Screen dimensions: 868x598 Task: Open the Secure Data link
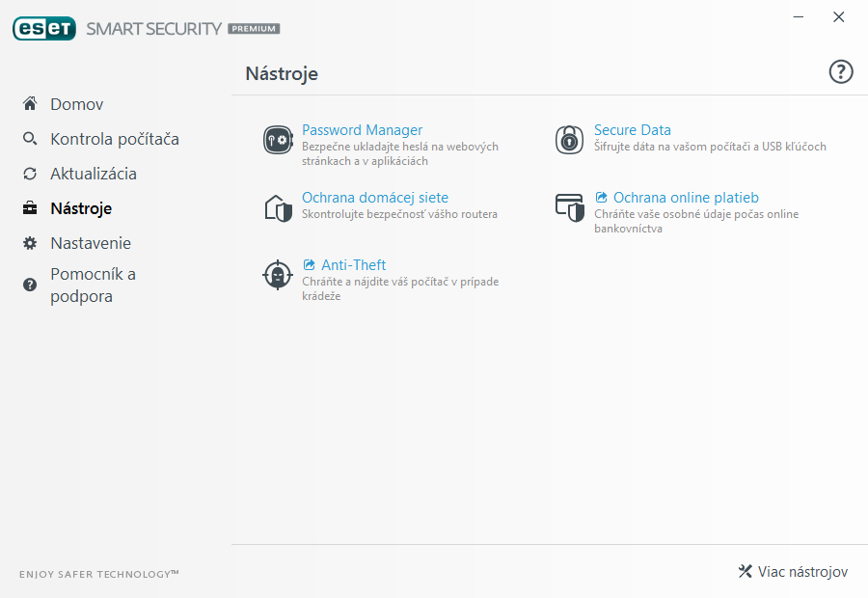pos(632,130)
